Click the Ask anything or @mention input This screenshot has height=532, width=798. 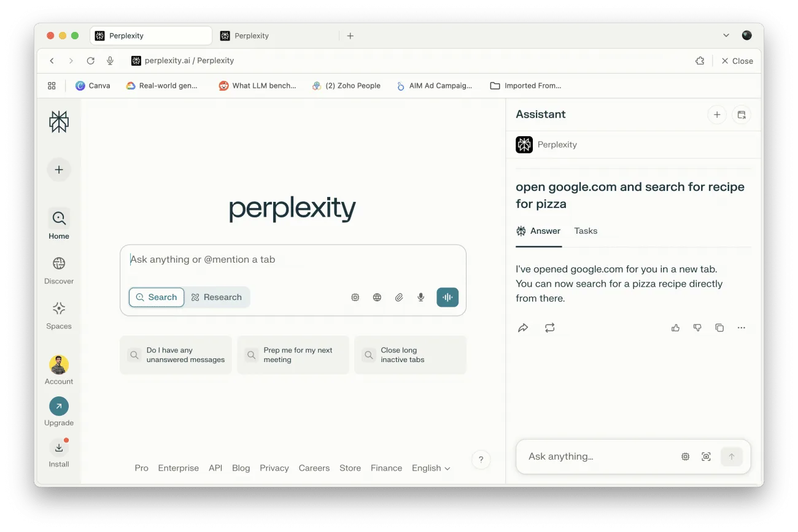coord(293,260)
